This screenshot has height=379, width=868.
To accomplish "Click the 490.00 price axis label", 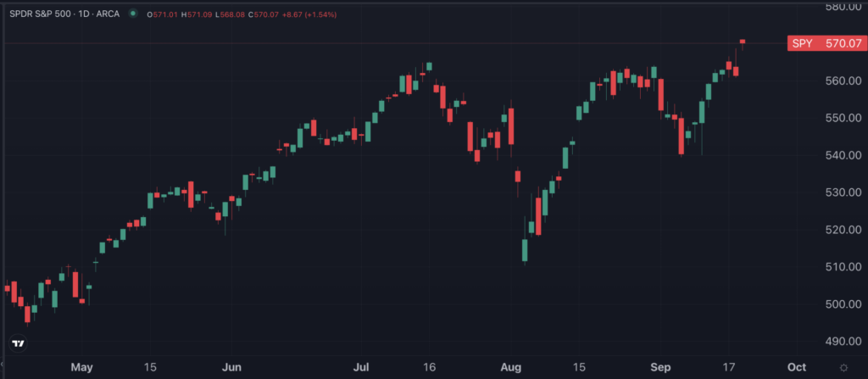I will pyautogui.click(x=843, y=342).
